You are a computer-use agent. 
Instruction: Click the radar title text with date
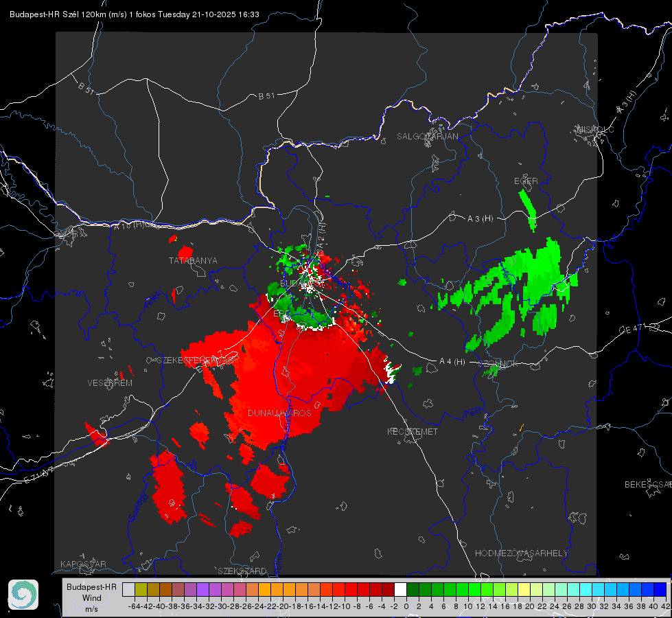pos(134,14)
